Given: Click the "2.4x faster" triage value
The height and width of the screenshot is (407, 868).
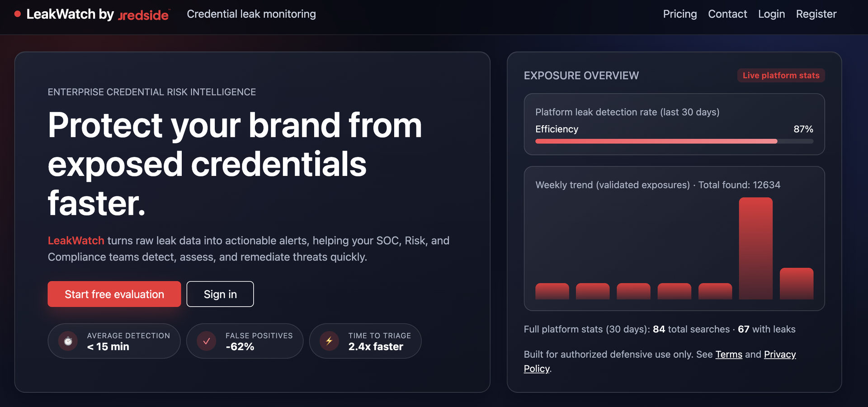Looking at the screenshot, I should tap(376, 347).
